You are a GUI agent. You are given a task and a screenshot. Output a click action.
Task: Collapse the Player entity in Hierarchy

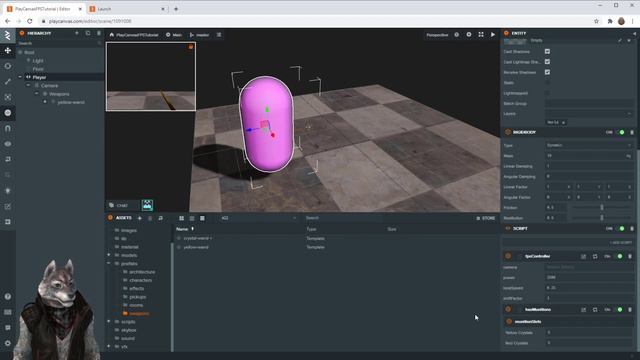(20, 77)
